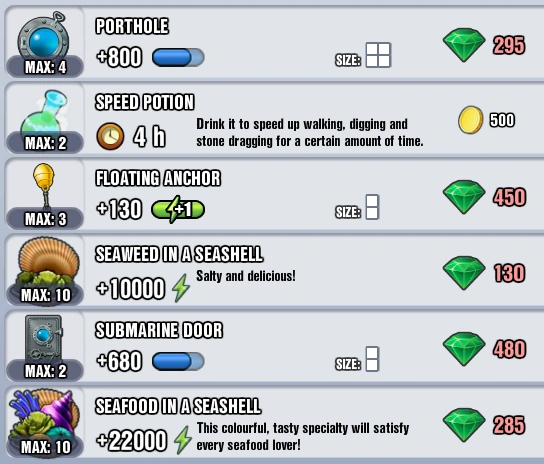Click the Speed Potion flask icon

tap(44, 113)
